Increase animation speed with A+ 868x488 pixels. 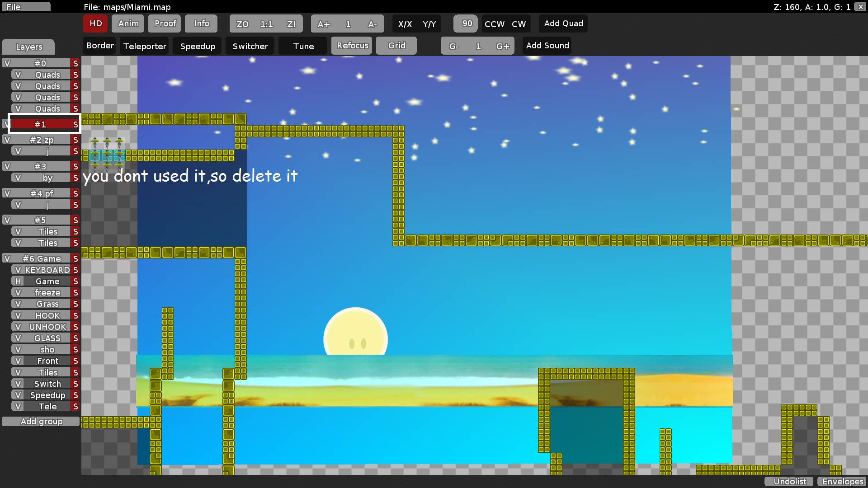click(324, 24)
